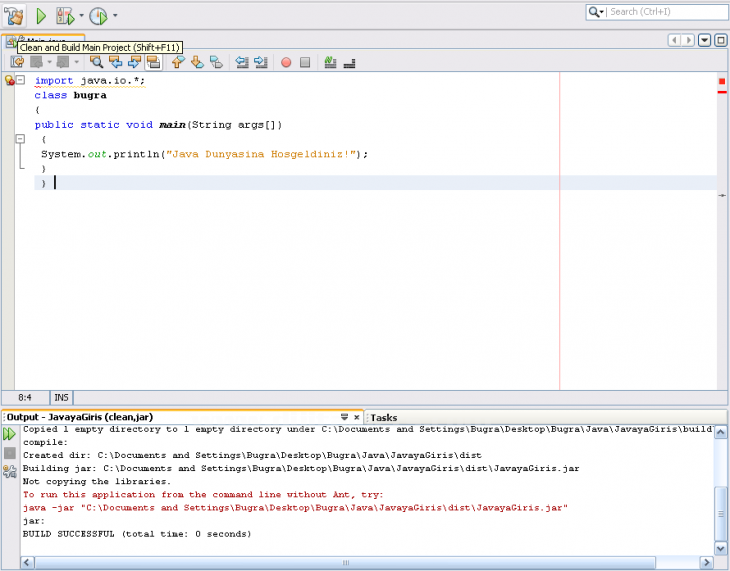
Task: Click the Profile Main Project clock icon
Action: click(x=98, y=17)
